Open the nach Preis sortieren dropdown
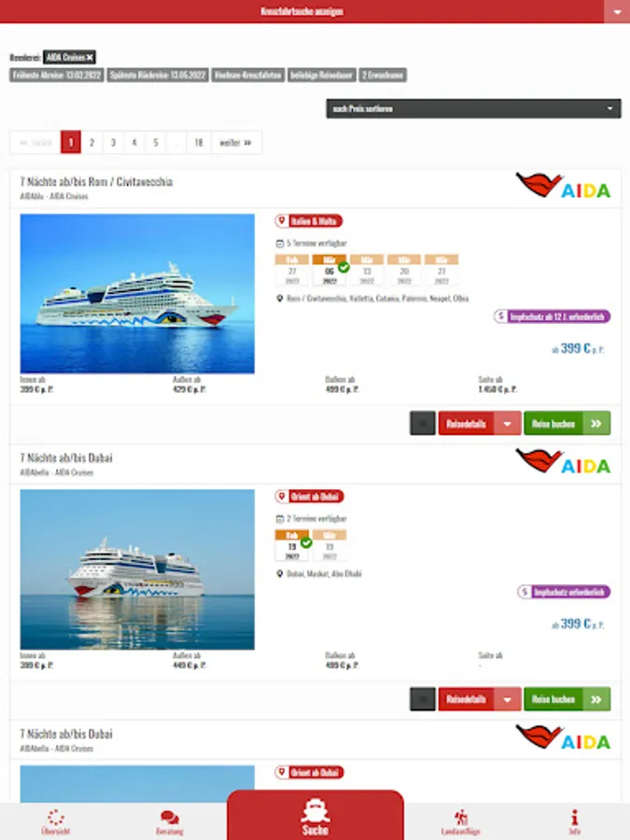This screenshot has height=840, width=630. (473, 109)
